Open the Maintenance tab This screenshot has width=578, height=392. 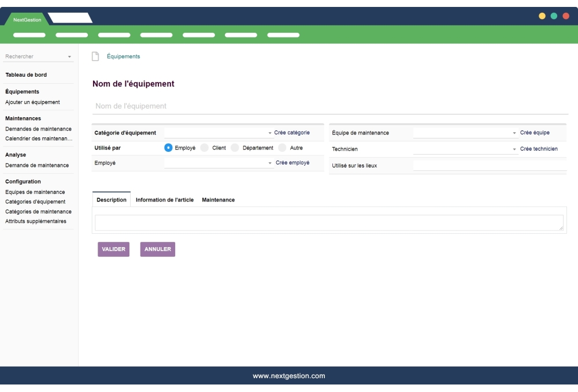coord(218,199)
